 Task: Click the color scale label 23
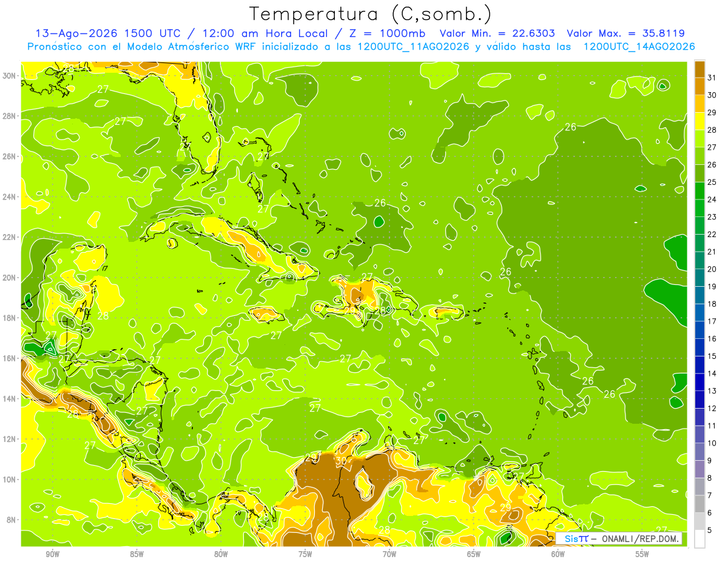[x=712, y=216]
